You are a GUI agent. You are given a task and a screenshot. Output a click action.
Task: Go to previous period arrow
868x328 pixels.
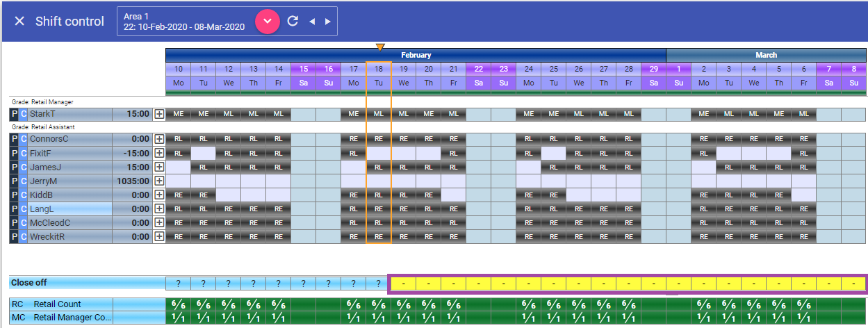click(x=312, y=22)
